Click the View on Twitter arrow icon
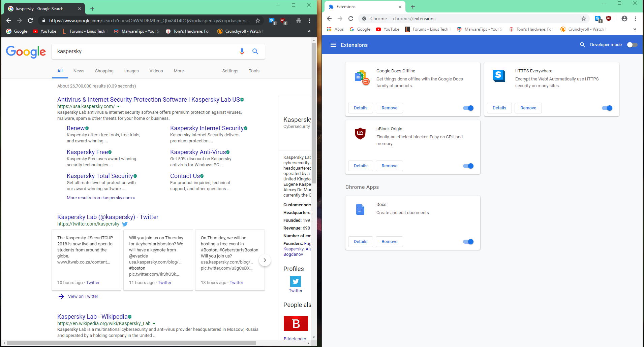 (x=61, y=297)
